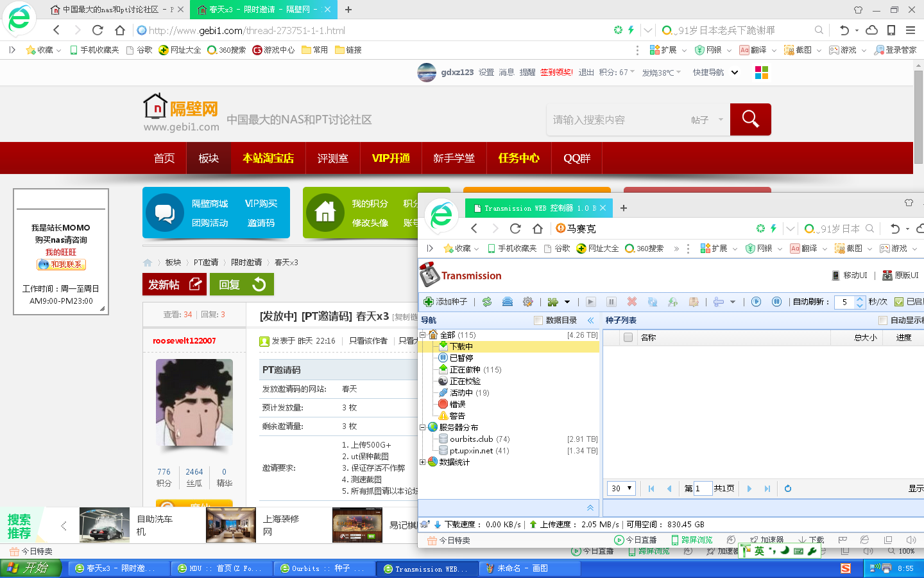
Task: Click the red magnifier search button on gebi1 site
Action: [x=751, y=119]
